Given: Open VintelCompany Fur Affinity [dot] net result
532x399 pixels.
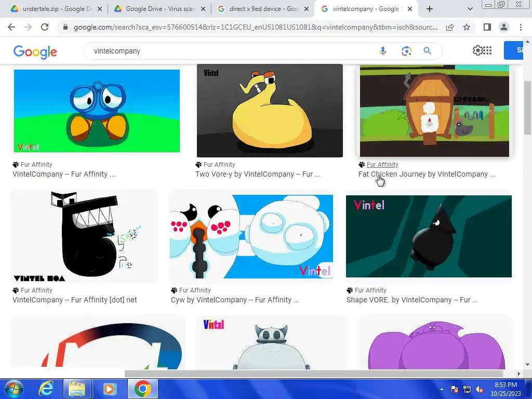Looking at the screenshot, I should coord(75,300).
